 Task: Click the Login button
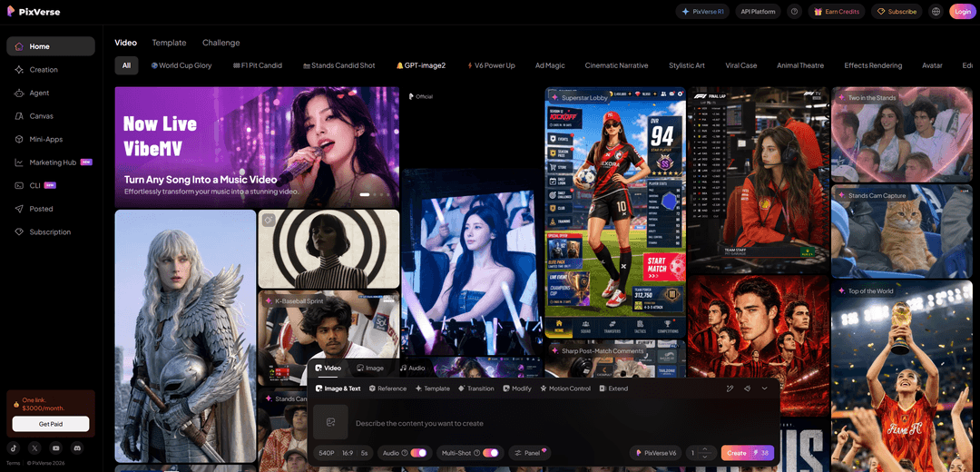click(x=963, y=11)
